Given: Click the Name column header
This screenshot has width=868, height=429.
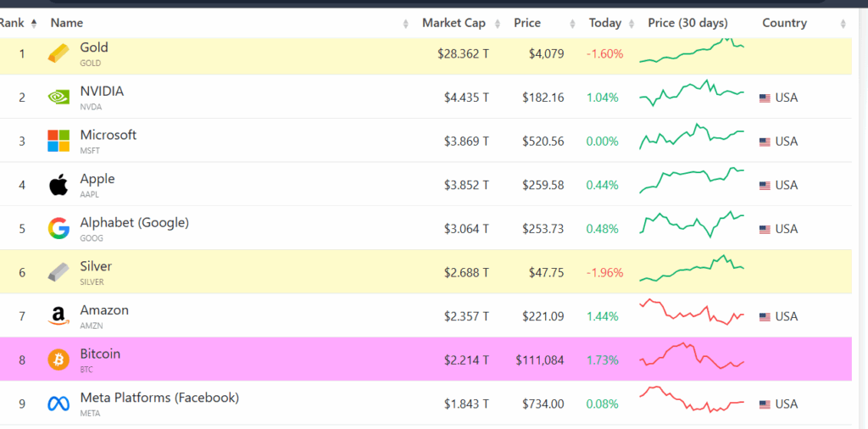Looking at the screenshot, I should click(x=67, y=23).
